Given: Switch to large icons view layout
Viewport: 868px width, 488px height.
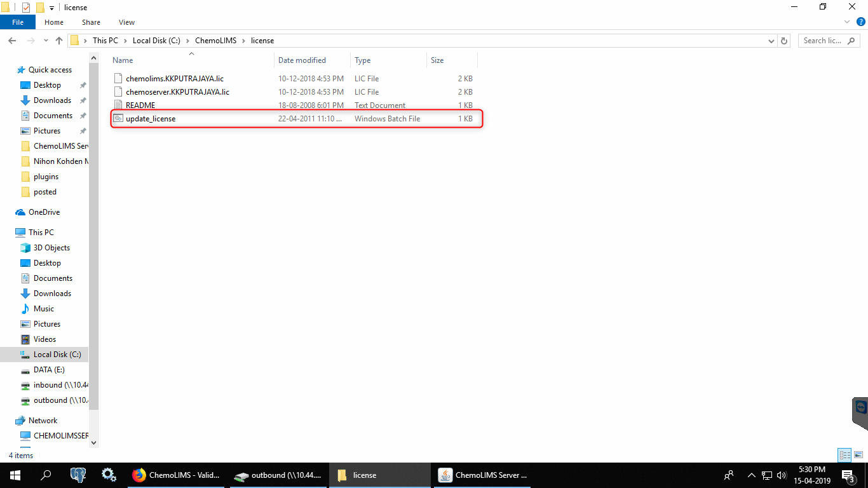Looking at the screenshot, I should click(858, 455).
